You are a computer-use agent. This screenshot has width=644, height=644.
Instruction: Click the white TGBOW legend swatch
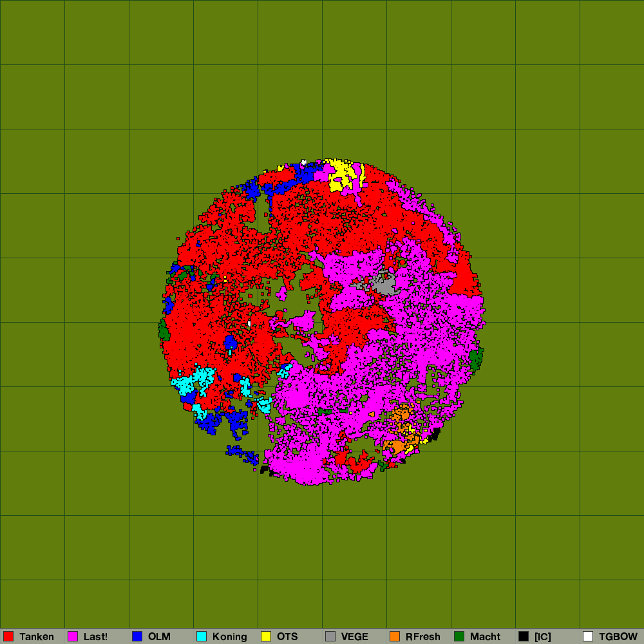click(x=588, y=636)
